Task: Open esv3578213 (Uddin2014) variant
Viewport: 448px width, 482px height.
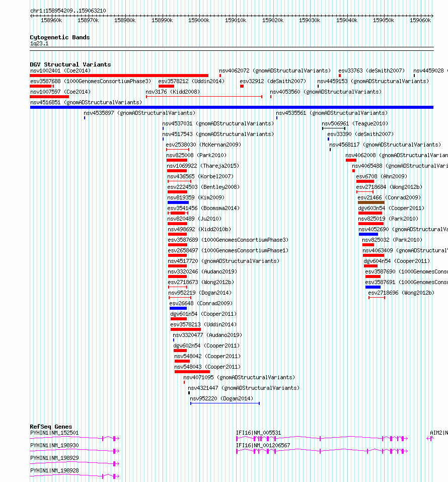Action: point(203,325)
